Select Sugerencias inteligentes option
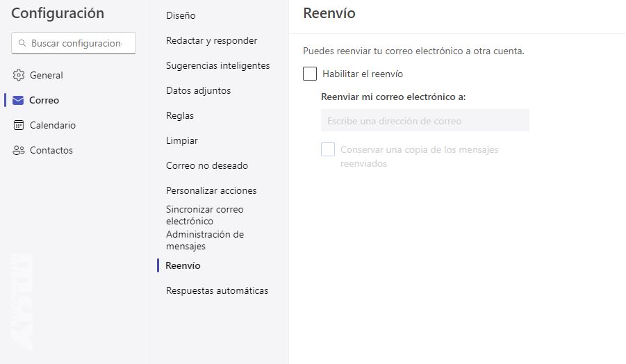Viewport: 626px width, 364px height. pos(217,65)
